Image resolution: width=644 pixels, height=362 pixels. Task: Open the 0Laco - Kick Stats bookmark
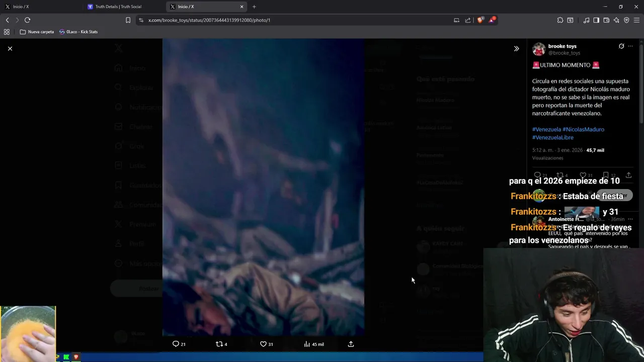(78, 32)
